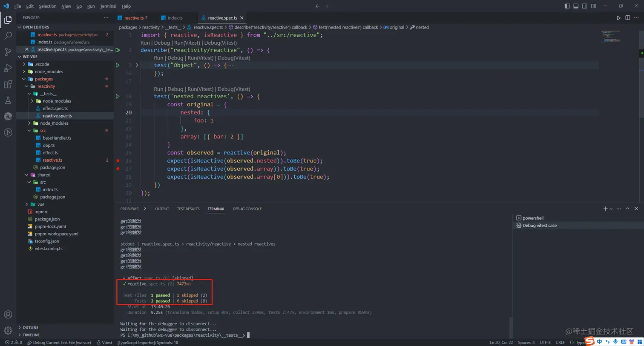This screenshot has height=346, width=644.
Task: Create a new terminal with plus icon
Action: point(605,209)
